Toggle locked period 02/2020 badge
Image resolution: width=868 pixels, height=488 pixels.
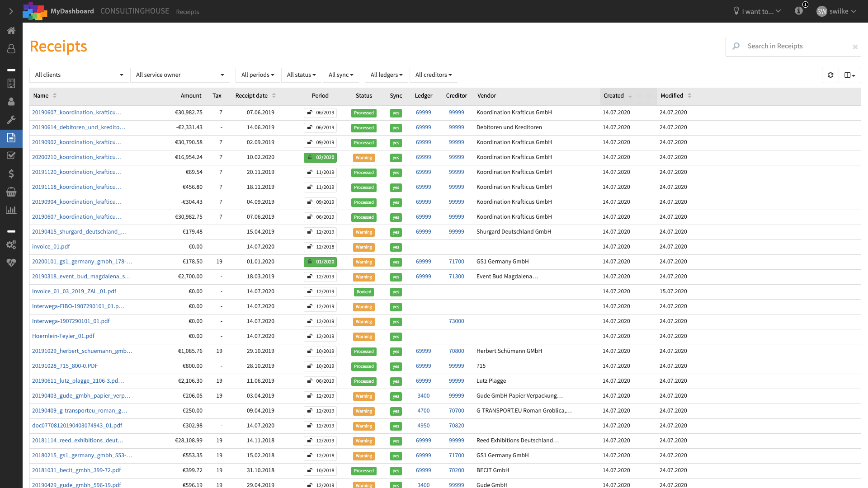coord(321,158)
